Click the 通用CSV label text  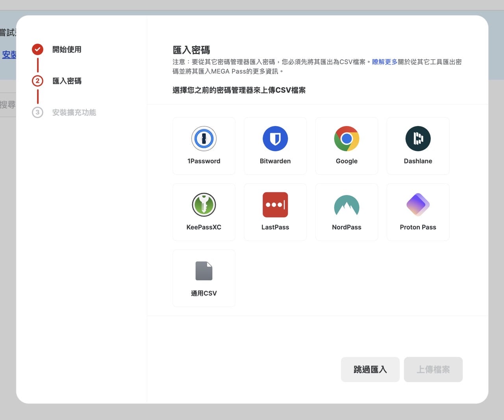(204, 294)
